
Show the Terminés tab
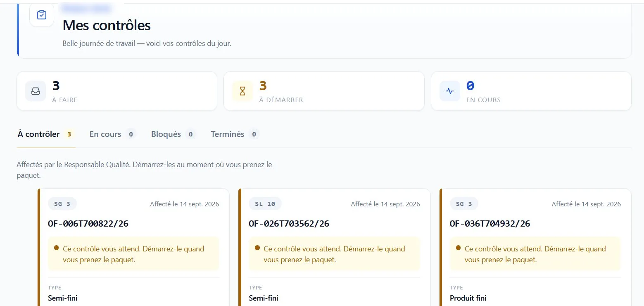coord(235,134)
